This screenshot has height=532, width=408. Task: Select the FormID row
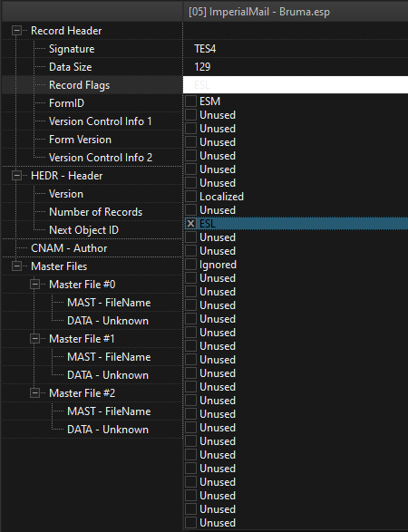[92, 103]
